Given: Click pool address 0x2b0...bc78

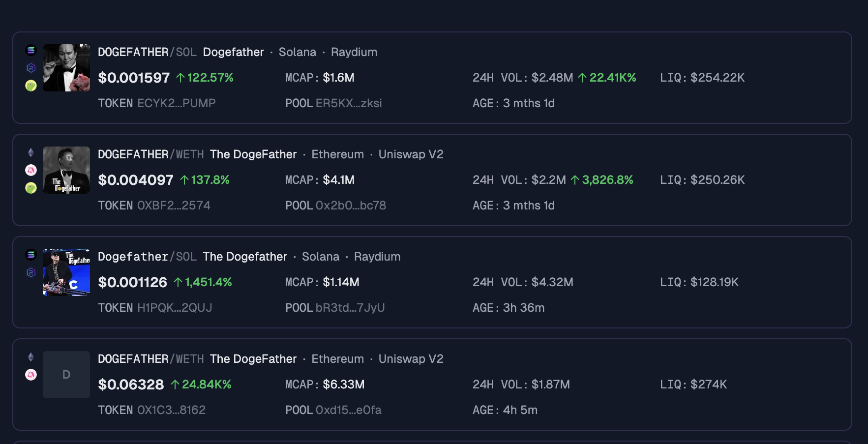Looking at the screenshot, I should click(x=351, y=206).
